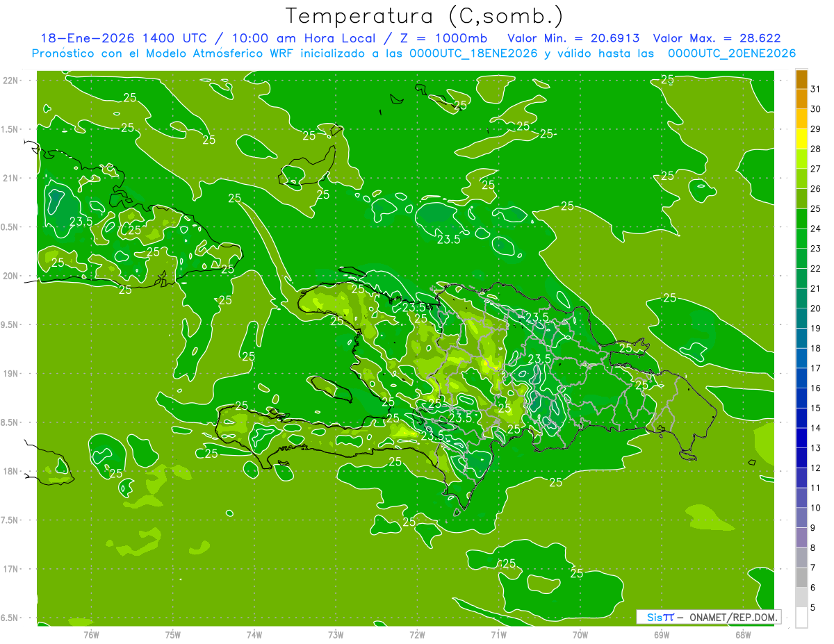Select the blue swatch between 15 and 16
The width and height of the screenshot is (834, 644).
(x=801, y=398)
